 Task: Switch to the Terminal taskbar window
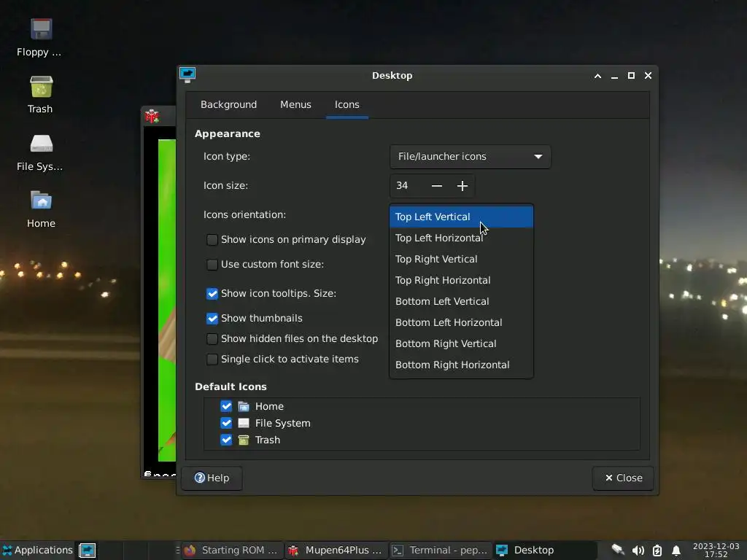pos(441,551)
